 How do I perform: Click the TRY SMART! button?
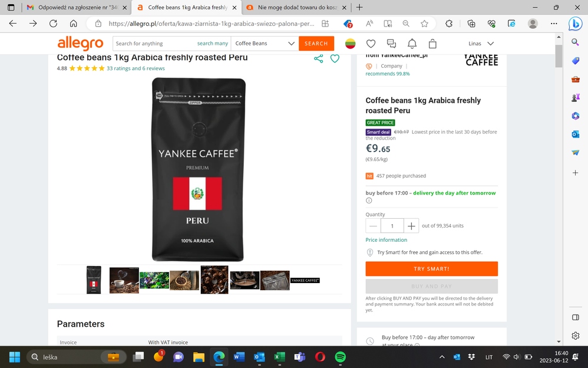coord(432,269)
